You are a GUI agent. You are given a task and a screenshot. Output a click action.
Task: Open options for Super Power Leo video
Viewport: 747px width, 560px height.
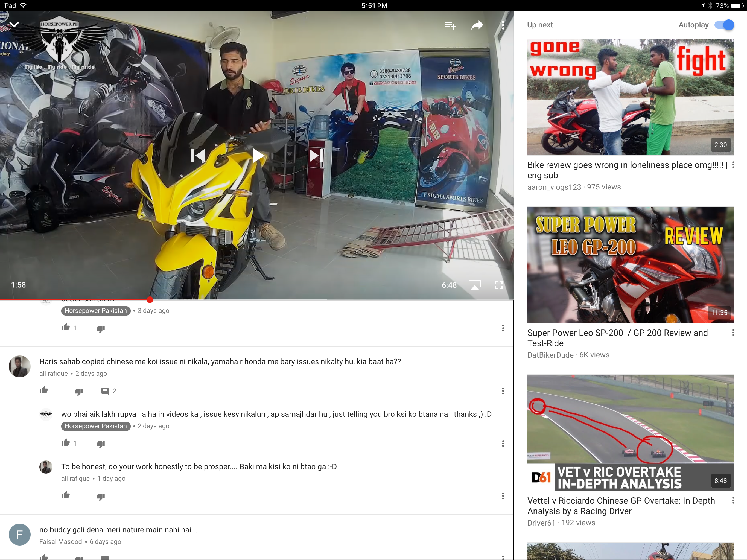(x=733, y=333)
